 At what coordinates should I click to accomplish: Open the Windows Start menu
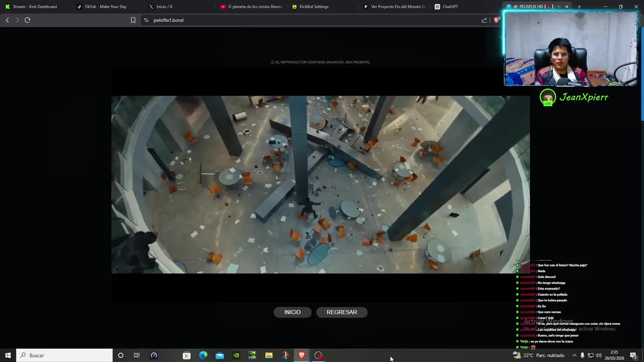tap(8, 355)
